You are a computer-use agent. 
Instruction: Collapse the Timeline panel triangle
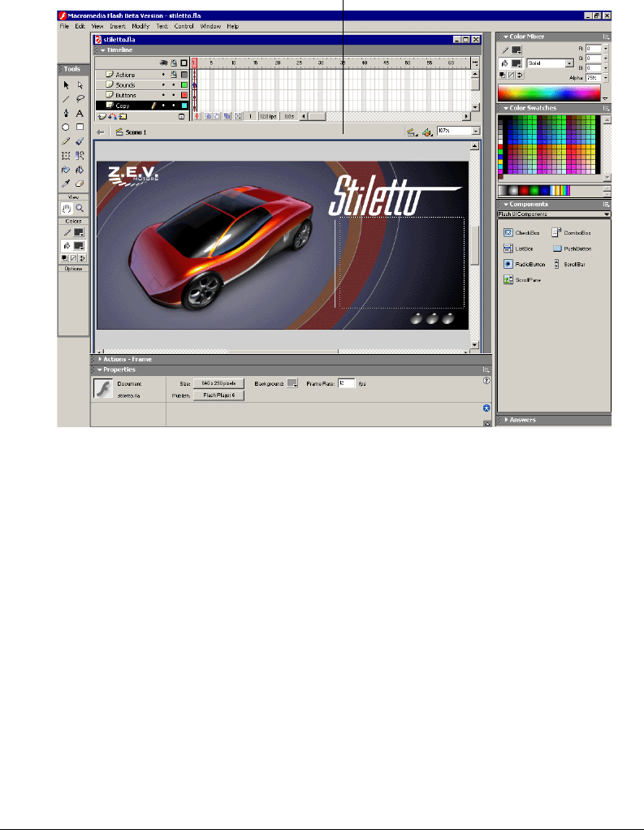pyautogui.click(x=102, y=50)
